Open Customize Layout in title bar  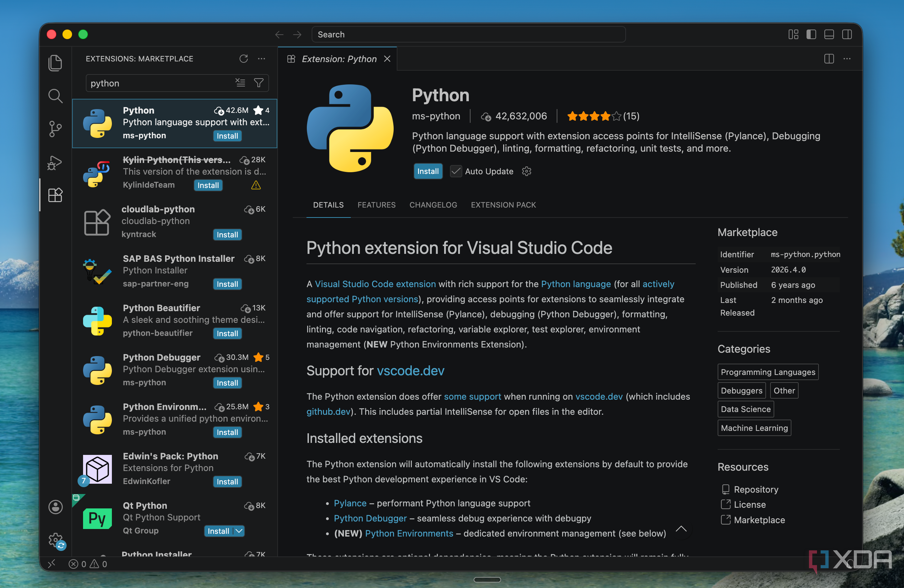pos(793,35)
